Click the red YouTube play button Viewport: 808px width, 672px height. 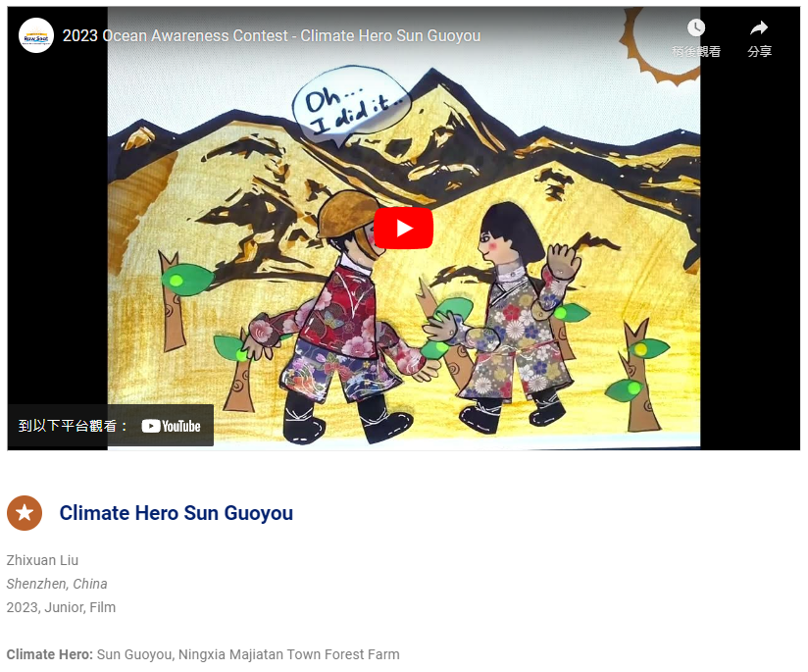tap(403, 228)
